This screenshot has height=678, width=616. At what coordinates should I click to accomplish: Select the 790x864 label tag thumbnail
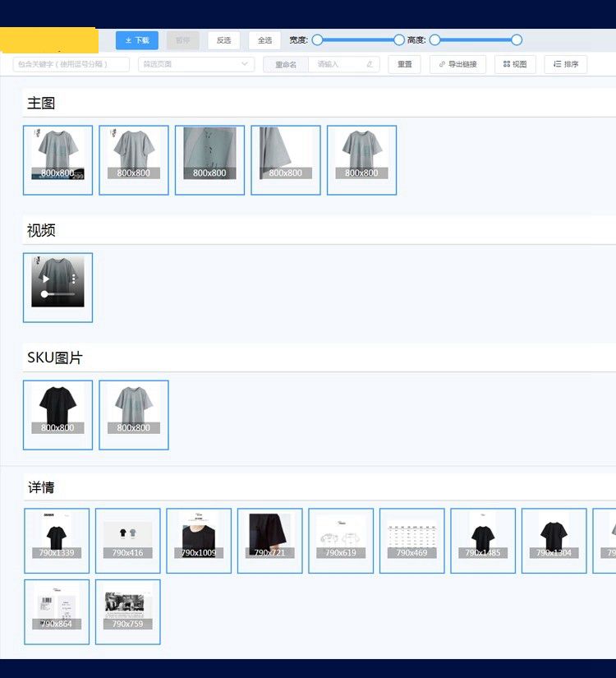57,611
